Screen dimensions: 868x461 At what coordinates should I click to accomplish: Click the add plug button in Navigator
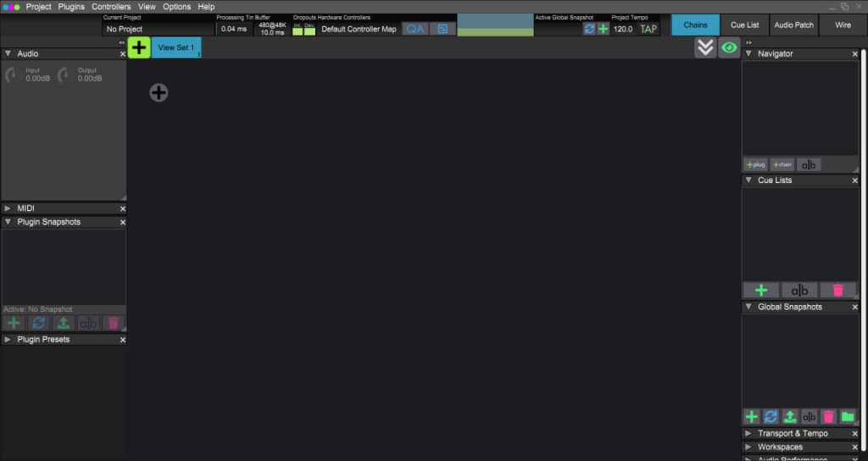[x=755, y=164]
